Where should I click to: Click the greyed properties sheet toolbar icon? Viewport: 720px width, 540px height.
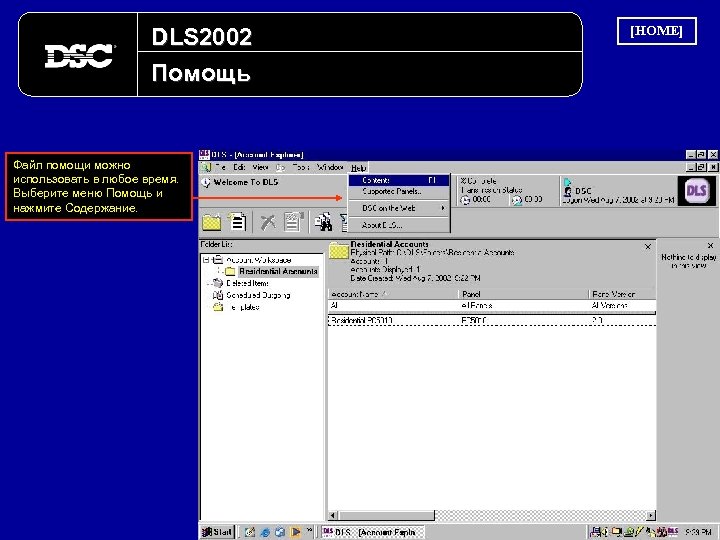click(x=293, y=221)
